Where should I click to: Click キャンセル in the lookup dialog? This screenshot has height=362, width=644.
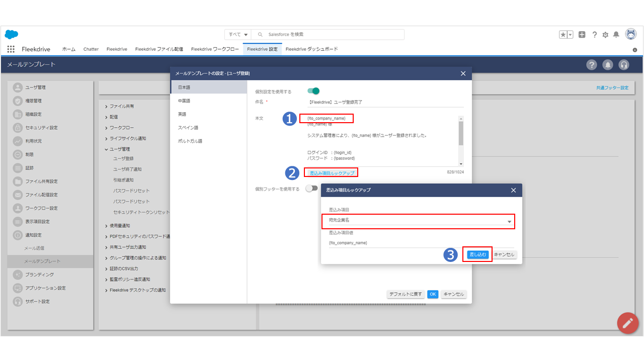click(504, 255)
